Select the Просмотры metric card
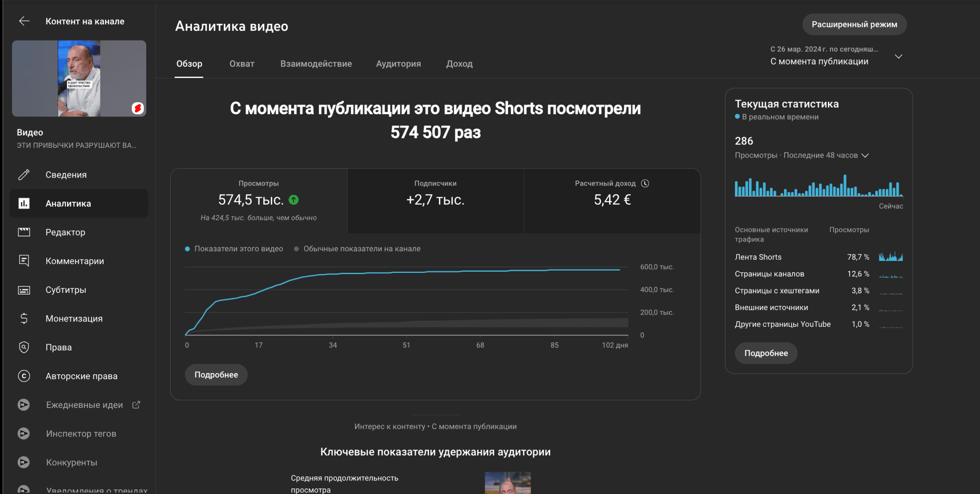The height and width of the screenshot is (494, 980). [x=259, y=200]
